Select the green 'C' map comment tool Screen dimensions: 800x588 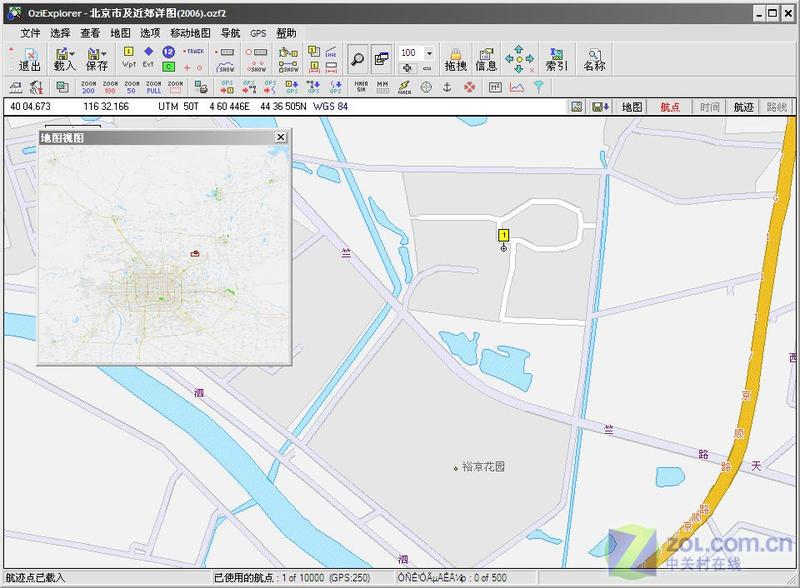tap(168, 67)
